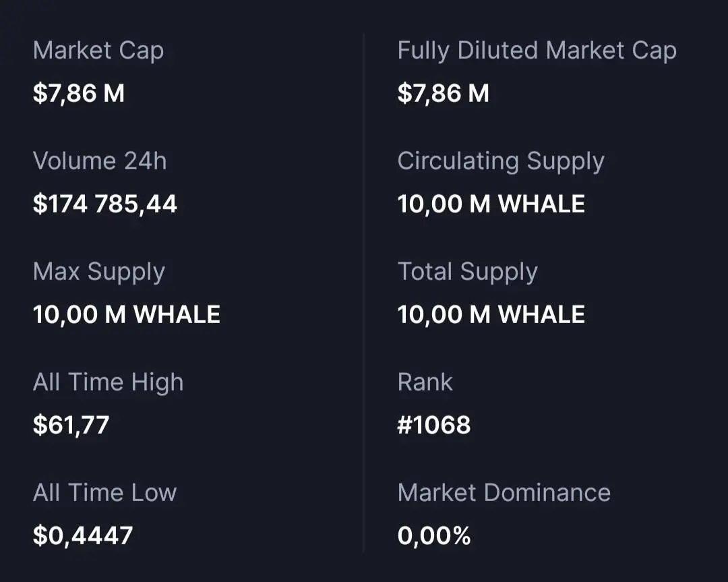Select the 10,00 M WHALE value under Max Supply

coord(127,314)
